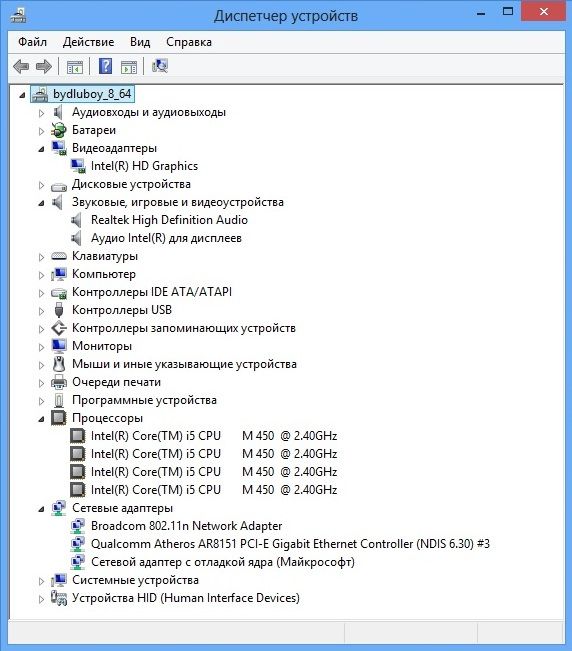Image resolution: width=572 pixels, height=651 pixels.
Task: Expand the Батареи category
Action: coord(41,131)
